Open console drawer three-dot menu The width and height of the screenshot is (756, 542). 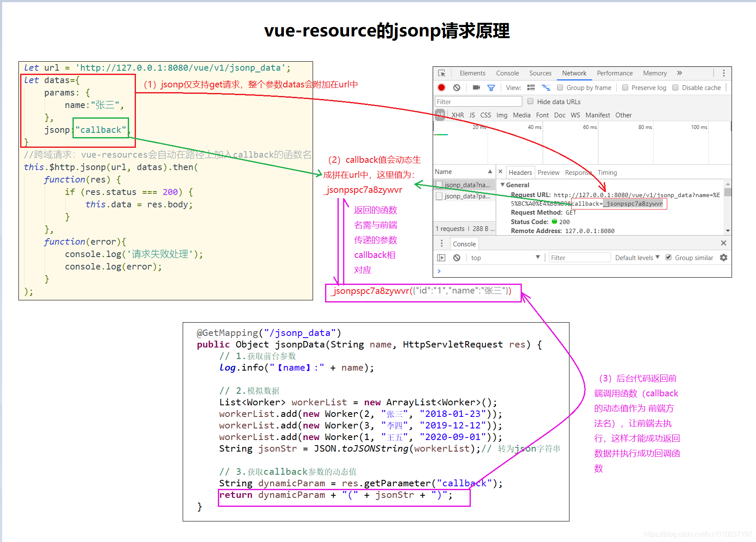[x=442, y=243]
